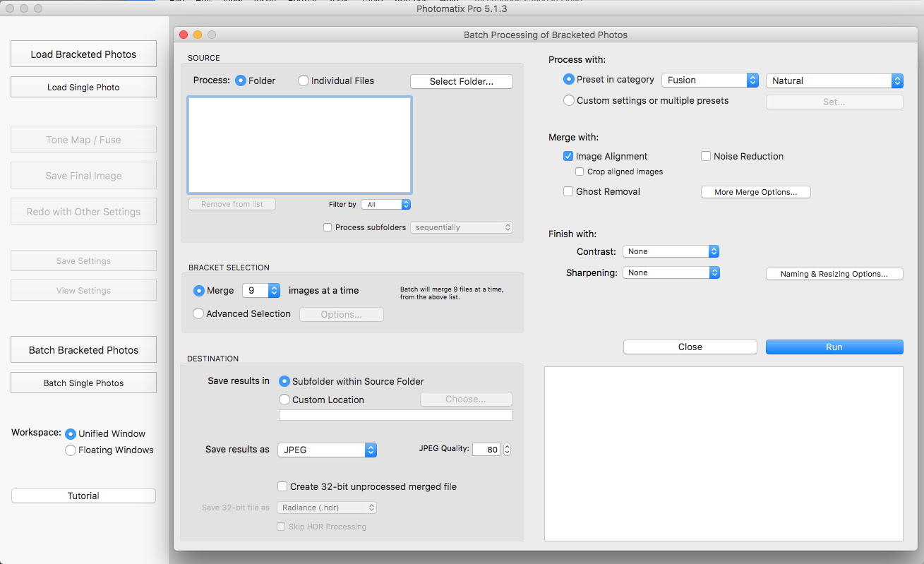Choose Individual Files as process source

(x=304, y=80)
